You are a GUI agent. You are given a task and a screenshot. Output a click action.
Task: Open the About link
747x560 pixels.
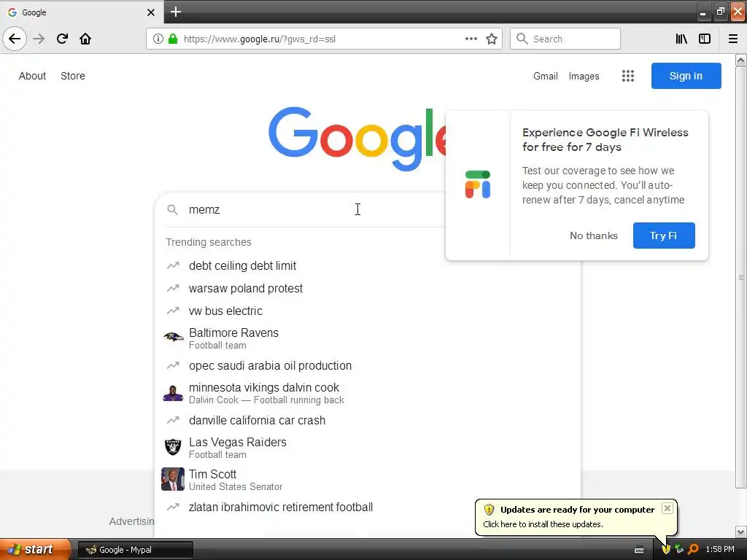click(32, 76)
